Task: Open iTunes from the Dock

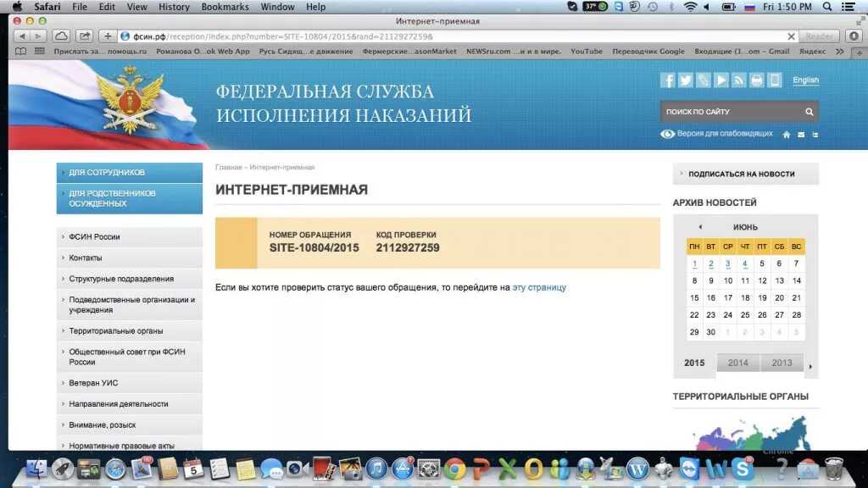Action: (376, 469)
